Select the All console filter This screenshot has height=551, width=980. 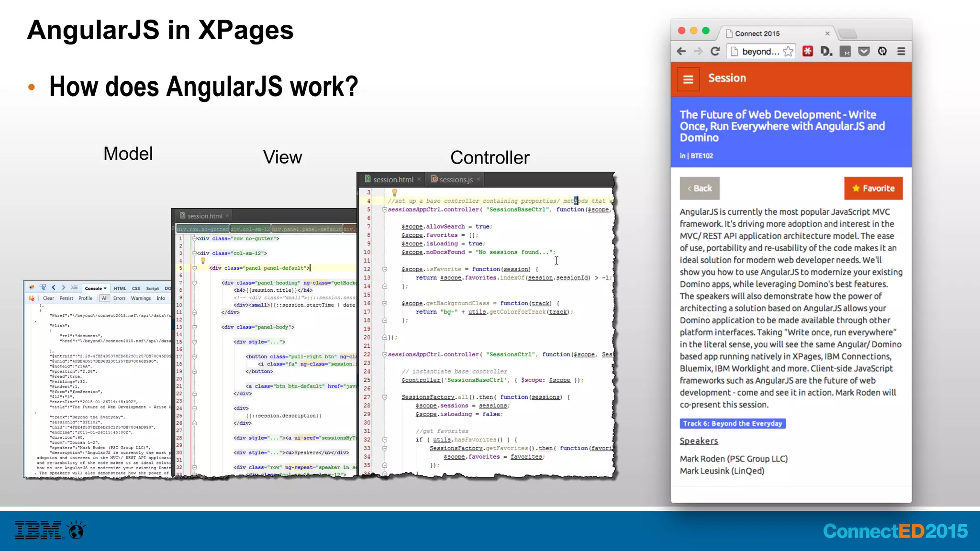[x=104, y=298]
